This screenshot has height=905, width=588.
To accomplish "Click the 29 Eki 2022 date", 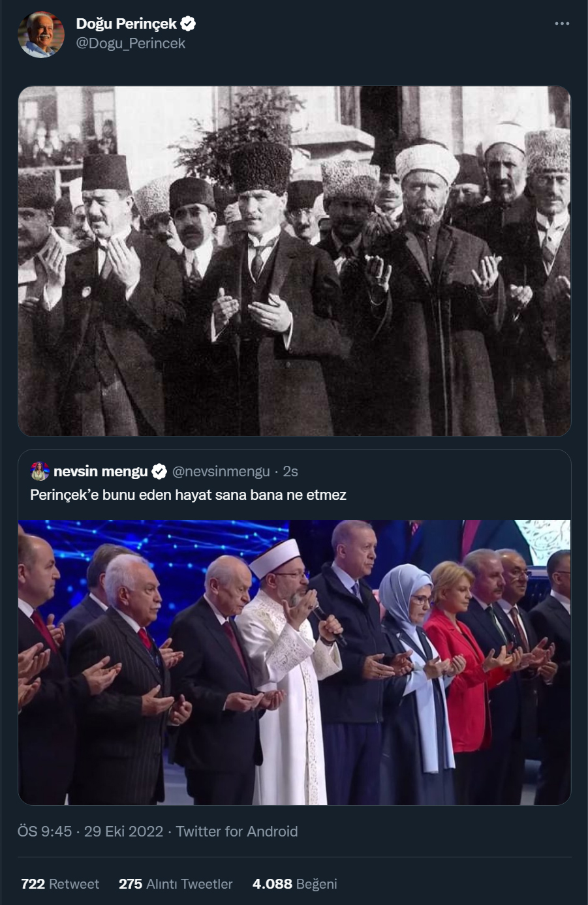I will click(x=123, y=831).
